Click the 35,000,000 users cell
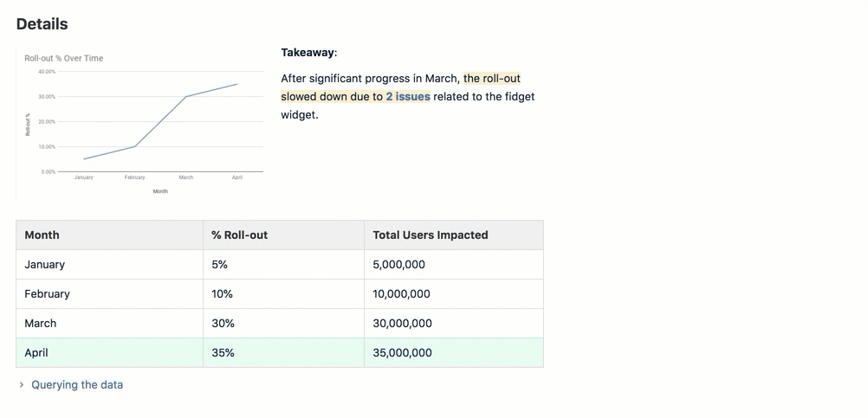868x418 pixels. 402,352
